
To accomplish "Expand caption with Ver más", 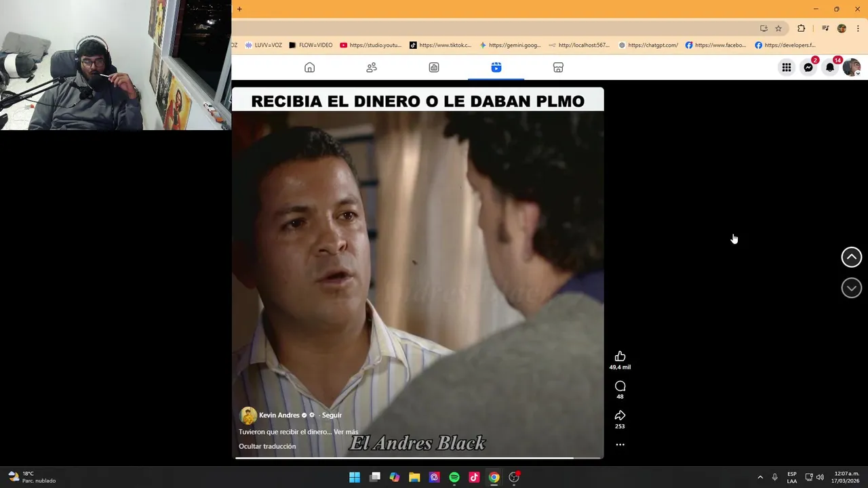I will tap(346, 432).
